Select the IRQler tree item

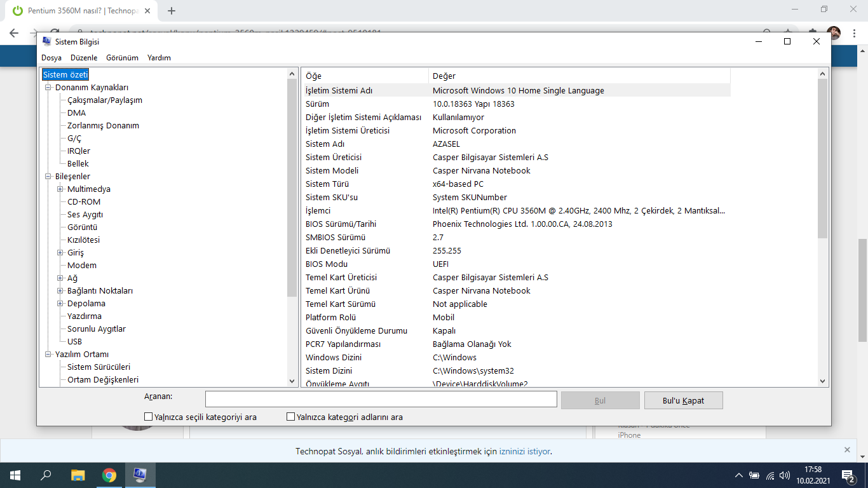(79, 151)
